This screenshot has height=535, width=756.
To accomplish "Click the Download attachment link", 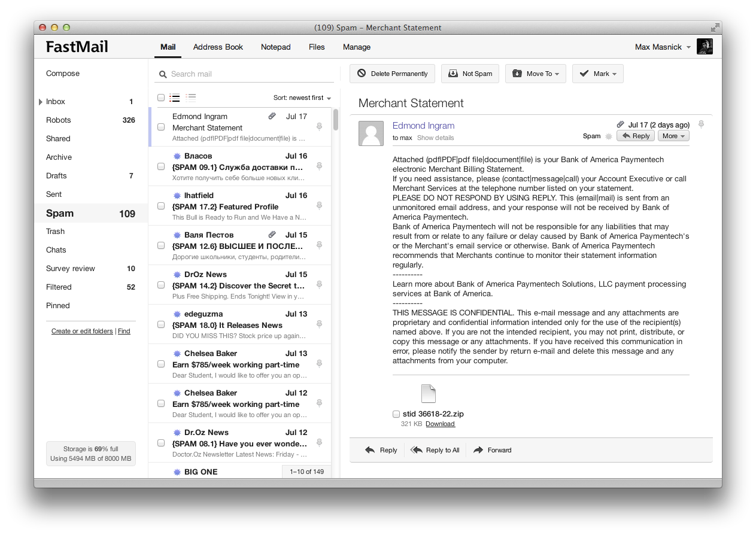I will [x=440, y=424].
